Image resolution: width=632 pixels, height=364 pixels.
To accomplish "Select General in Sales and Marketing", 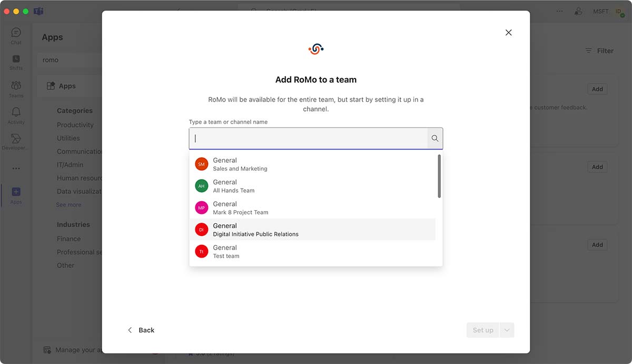I will (x=312, y=164).
